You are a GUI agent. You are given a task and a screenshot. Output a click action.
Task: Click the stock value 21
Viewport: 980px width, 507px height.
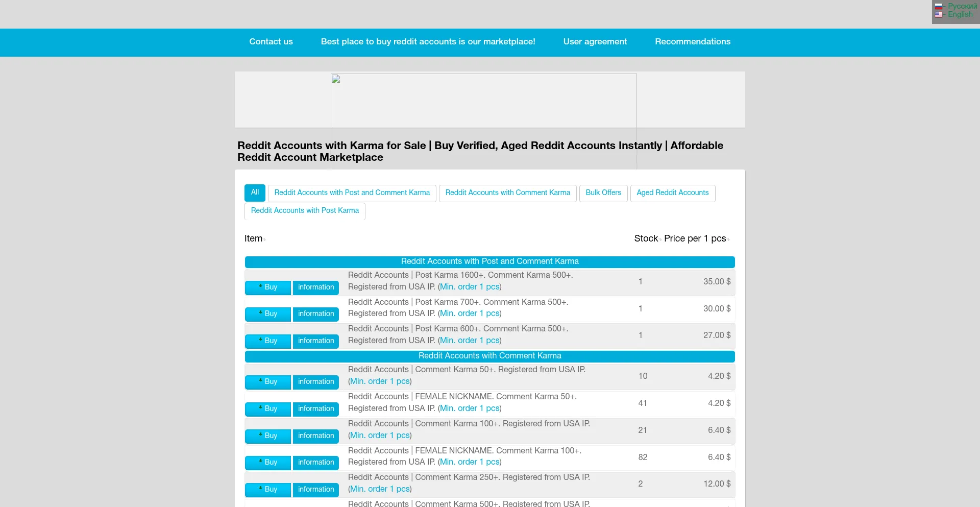coord(643,430)
